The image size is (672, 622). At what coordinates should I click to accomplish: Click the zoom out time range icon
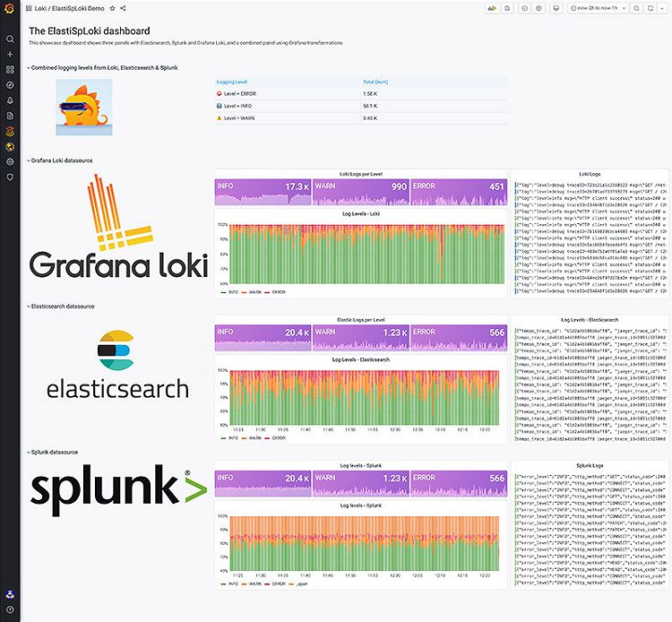coord(637,8)
